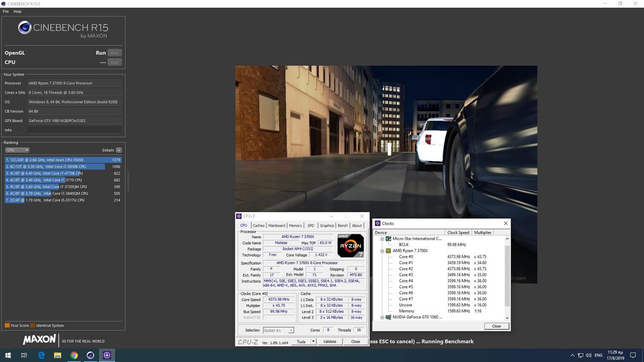Click the Clocks window title icon
The height and width of the screenshot is (362, 644).
point(378,223)
